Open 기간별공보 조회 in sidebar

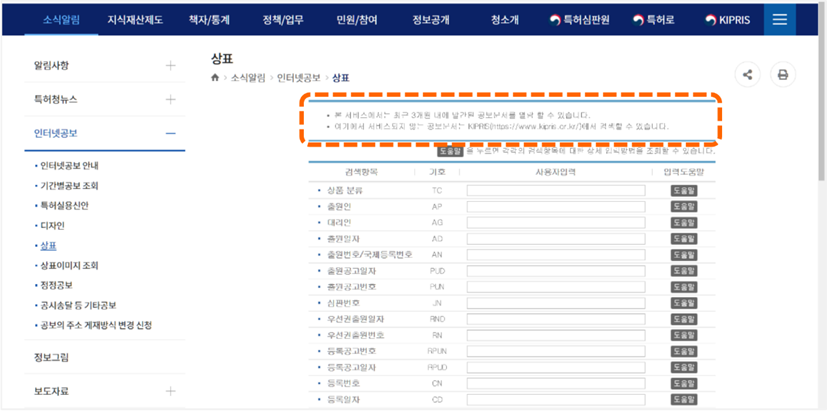pyautogui.click(x=70, y=185)
